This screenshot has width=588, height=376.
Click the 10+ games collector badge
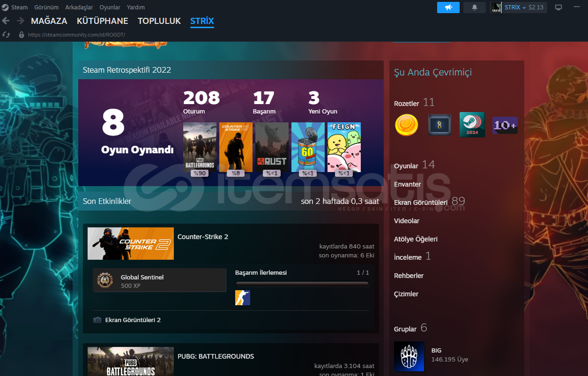click(505, 126)
